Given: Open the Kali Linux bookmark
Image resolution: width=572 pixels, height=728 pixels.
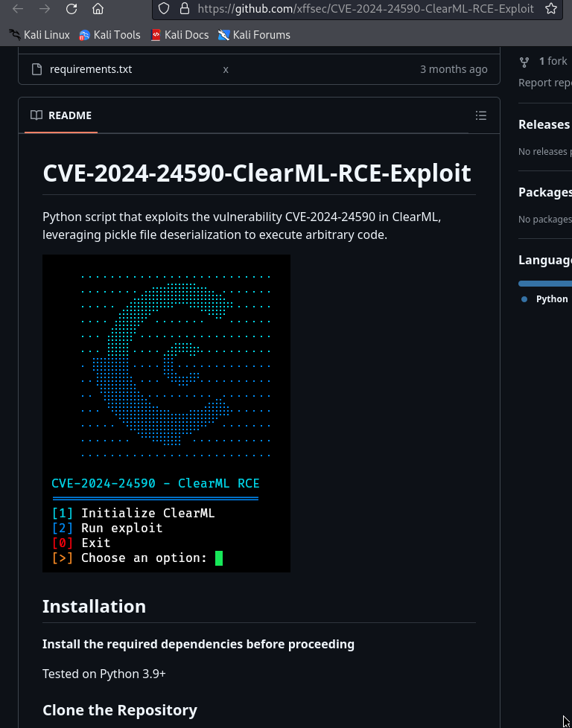Looking at the screenshot, I should (39, 35).
